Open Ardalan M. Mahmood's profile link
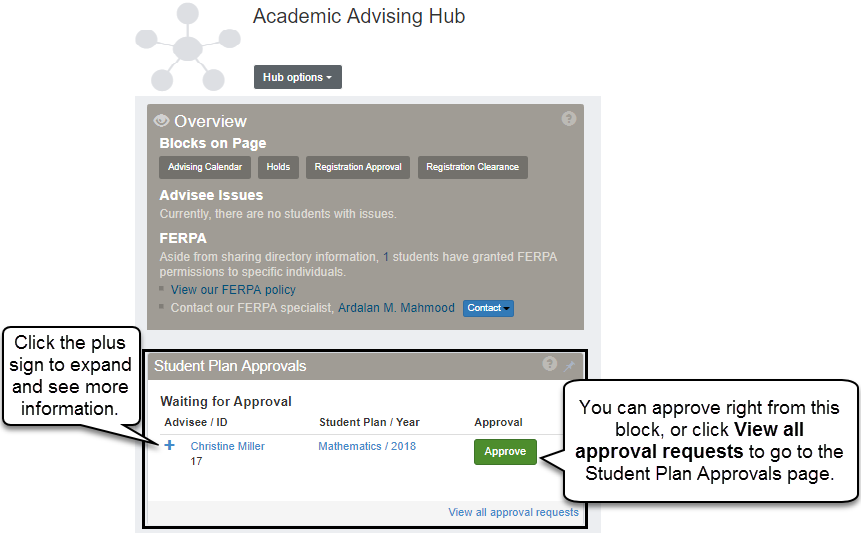Viewport: 861px width, 533px height. pyautogui.click(x=396, y=308)
